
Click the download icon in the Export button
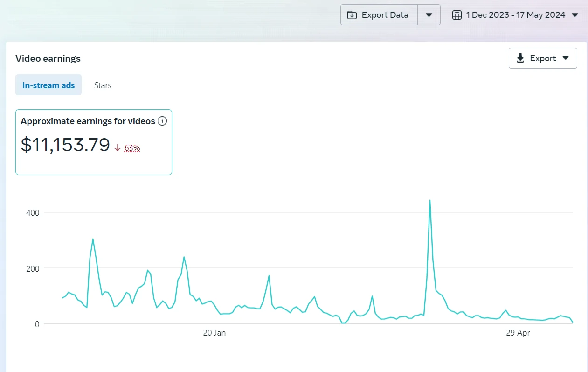click(x=520, y=58)
